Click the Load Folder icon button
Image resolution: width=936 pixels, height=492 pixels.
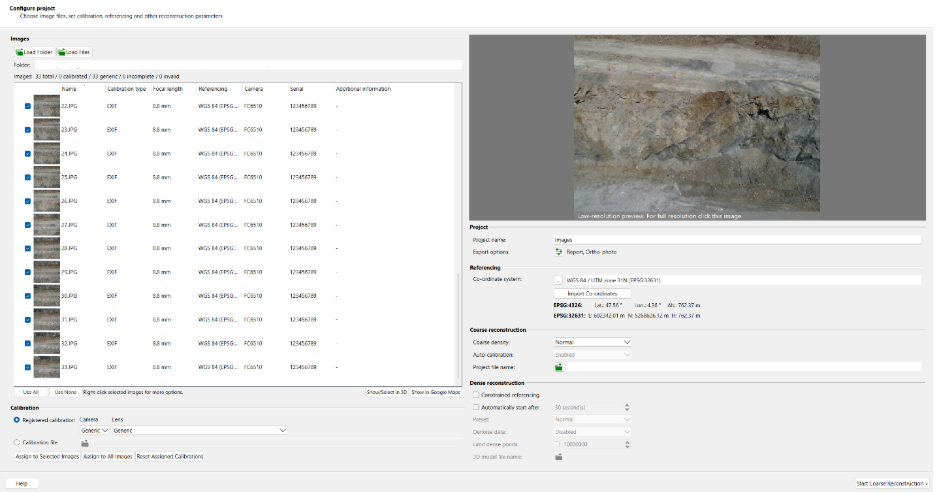tap(33, 52)
